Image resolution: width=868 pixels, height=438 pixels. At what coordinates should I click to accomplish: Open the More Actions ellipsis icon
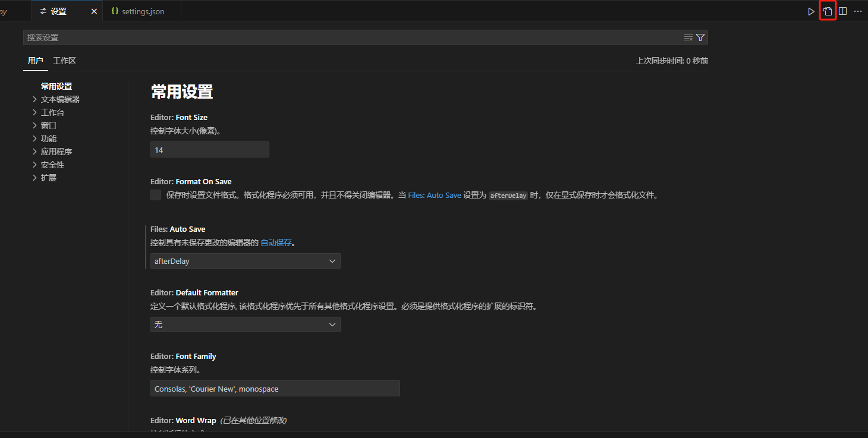(x=858, y=11)
